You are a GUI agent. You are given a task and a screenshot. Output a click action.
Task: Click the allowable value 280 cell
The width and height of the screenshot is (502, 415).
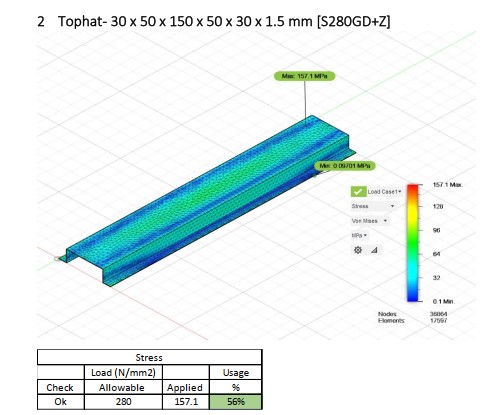click(123, 402)
